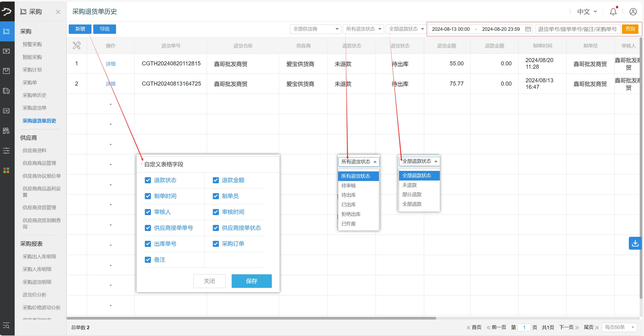Switch to 采购单历史 menu item
644x336 pixels.
pyautogui.click(x=34, y=95)
